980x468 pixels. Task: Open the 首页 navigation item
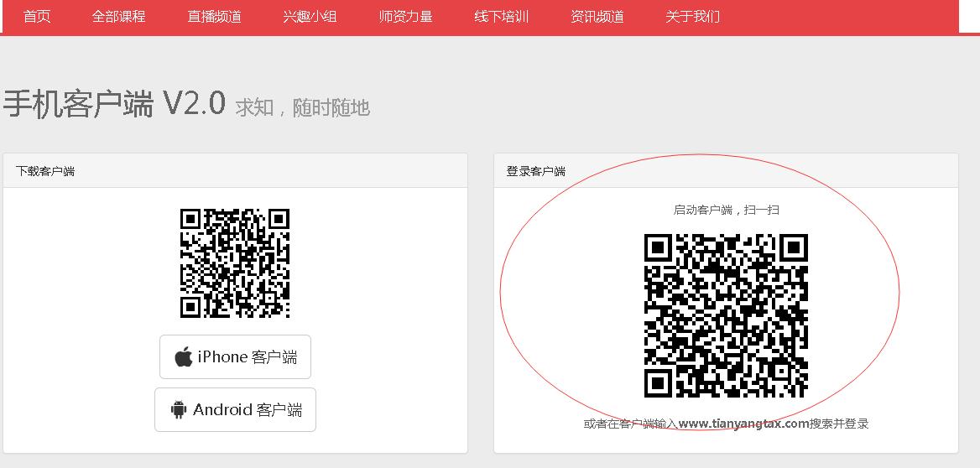pos(37,17)
